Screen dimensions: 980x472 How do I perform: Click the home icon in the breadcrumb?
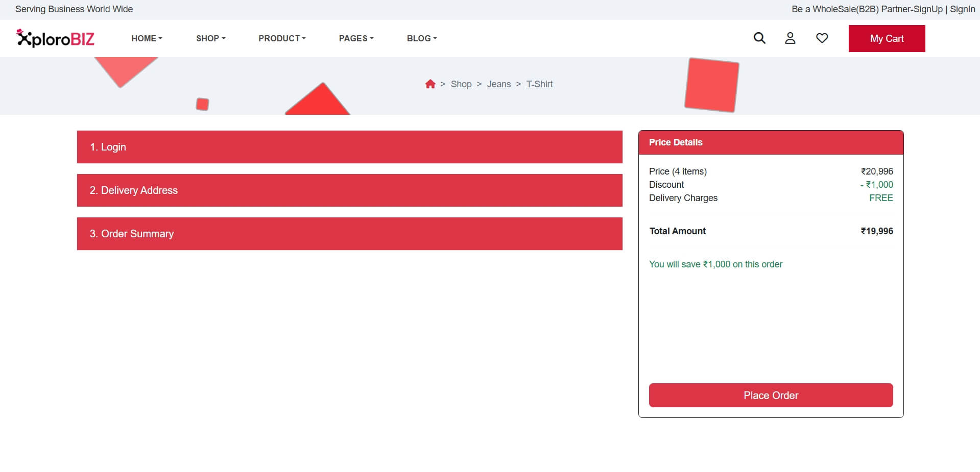point(431,84)
